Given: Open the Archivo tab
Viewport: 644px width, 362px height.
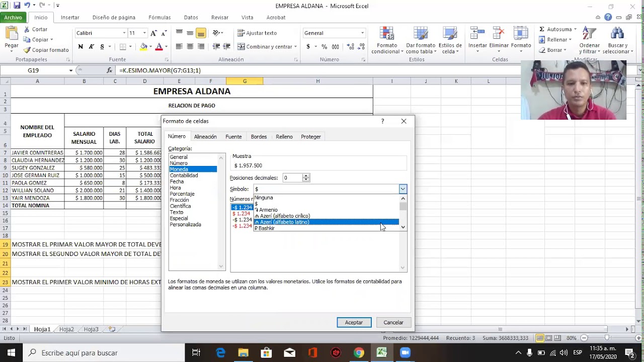Looking at the screenshot, I should click(13, 18).
